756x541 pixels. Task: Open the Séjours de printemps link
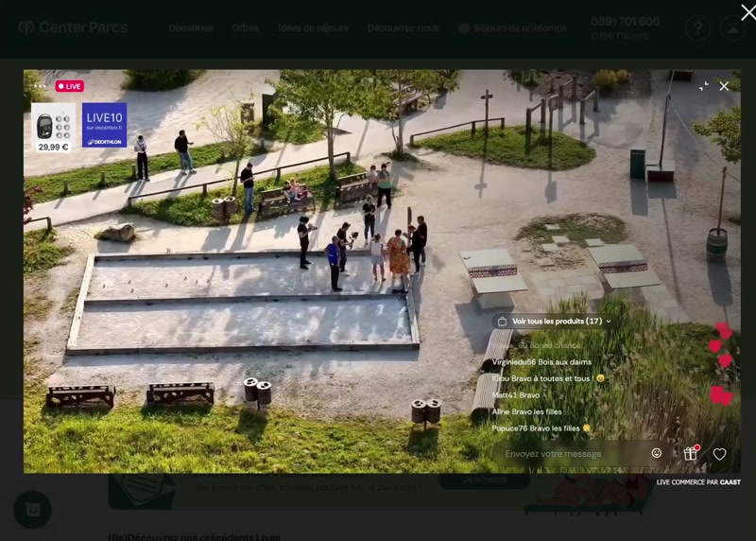[x=513, y=28]
